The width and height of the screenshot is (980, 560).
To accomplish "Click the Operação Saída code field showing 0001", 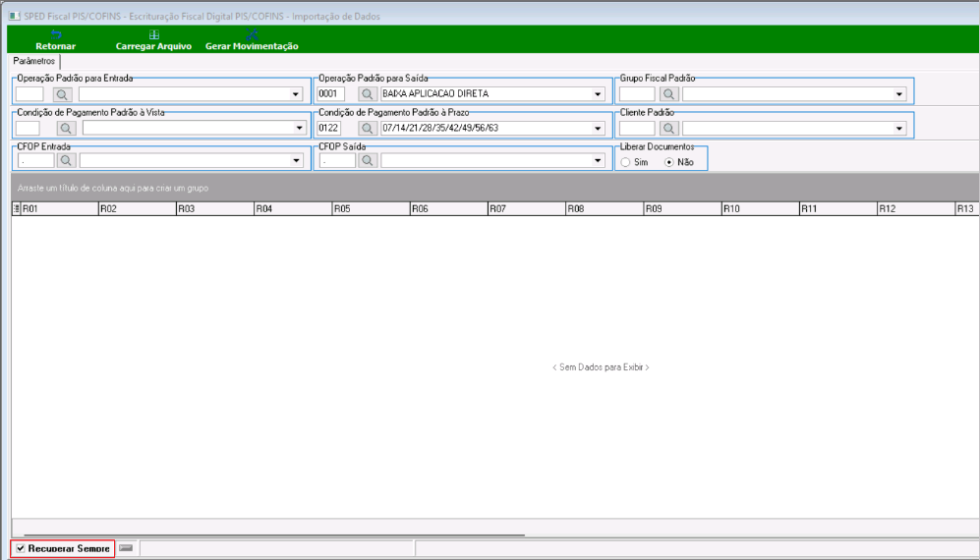I will point(331,94).
